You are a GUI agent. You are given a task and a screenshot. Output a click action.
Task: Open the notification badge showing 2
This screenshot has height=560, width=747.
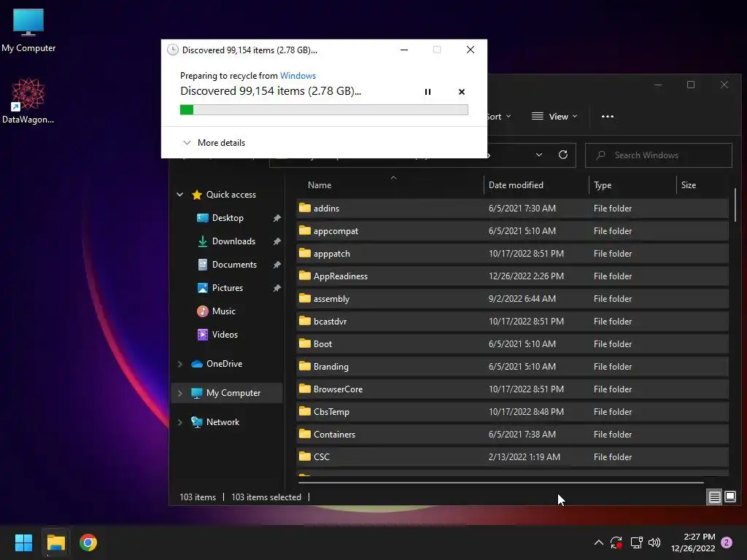coord(727,542)
